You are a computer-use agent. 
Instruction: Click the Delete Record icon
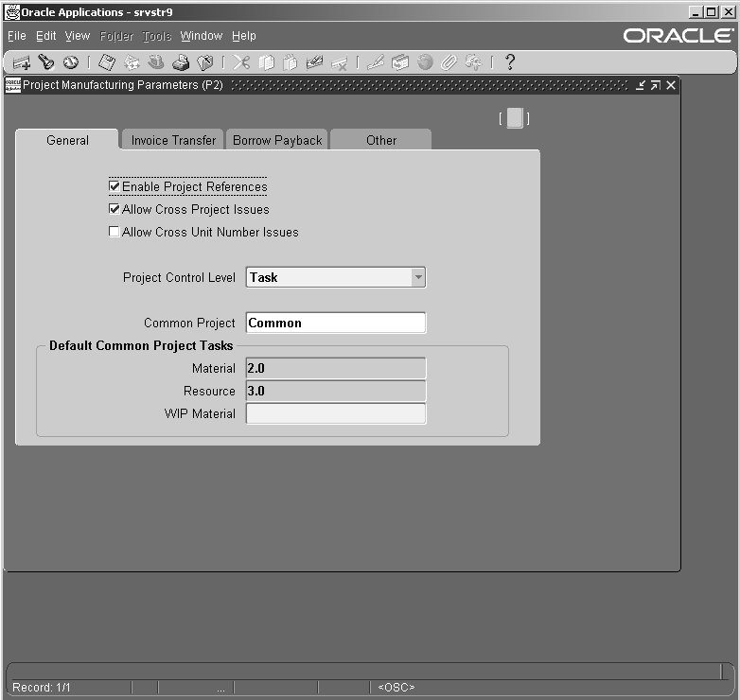(340, 62)
